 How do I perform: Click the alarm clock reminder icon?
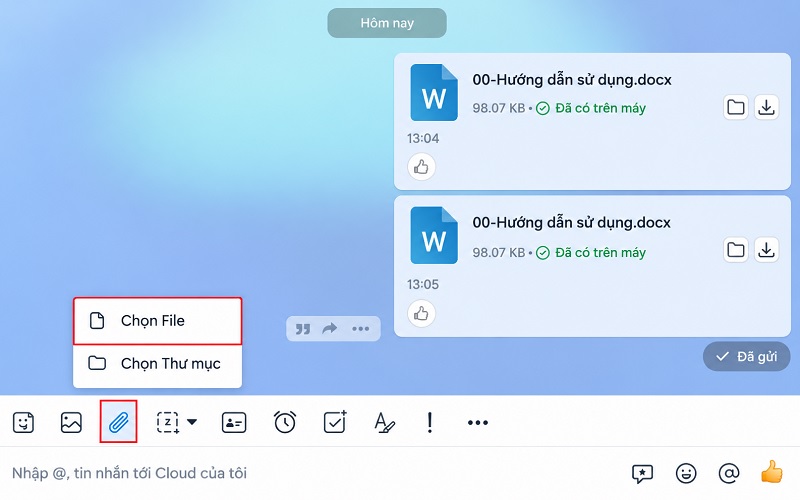pyautogui.click(x=285, y=422)
